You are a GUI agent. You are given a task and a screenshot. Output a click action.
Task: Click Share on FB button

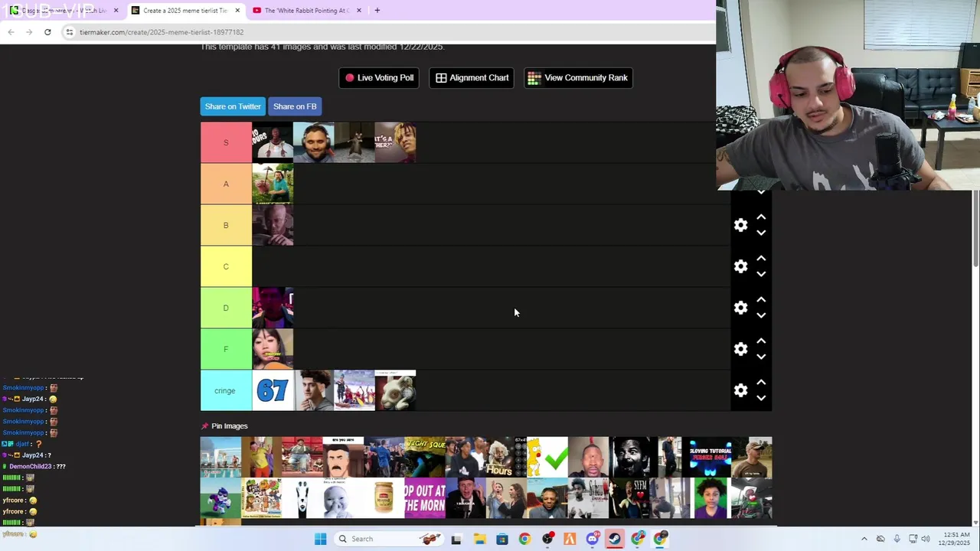click(x=295, y=106)
